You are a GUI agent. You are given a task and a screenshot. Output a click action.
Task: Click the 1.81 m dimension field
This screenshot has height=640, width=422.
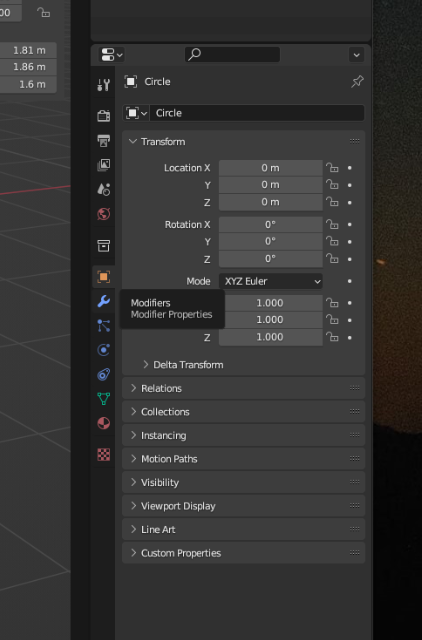[28, 50]
